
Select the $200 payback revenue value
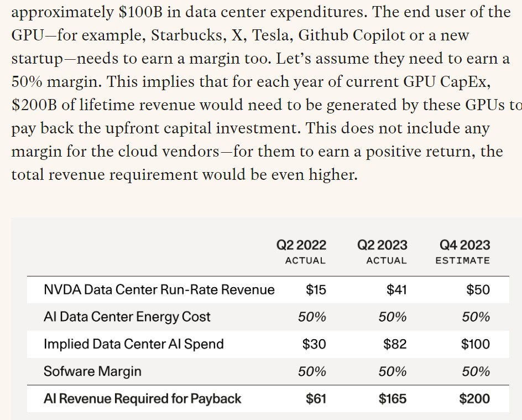pos(474,398)
